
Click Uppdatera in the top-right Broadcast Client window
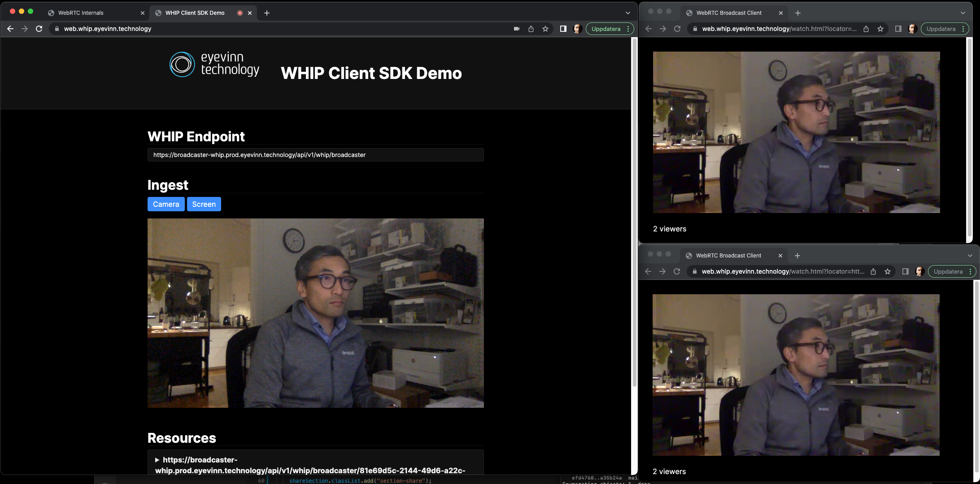[941, 29]
